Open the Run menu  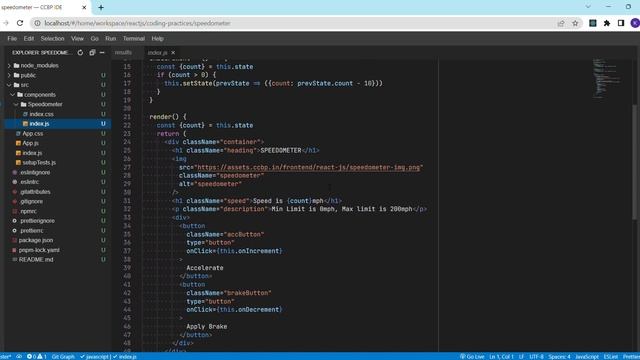111,38
